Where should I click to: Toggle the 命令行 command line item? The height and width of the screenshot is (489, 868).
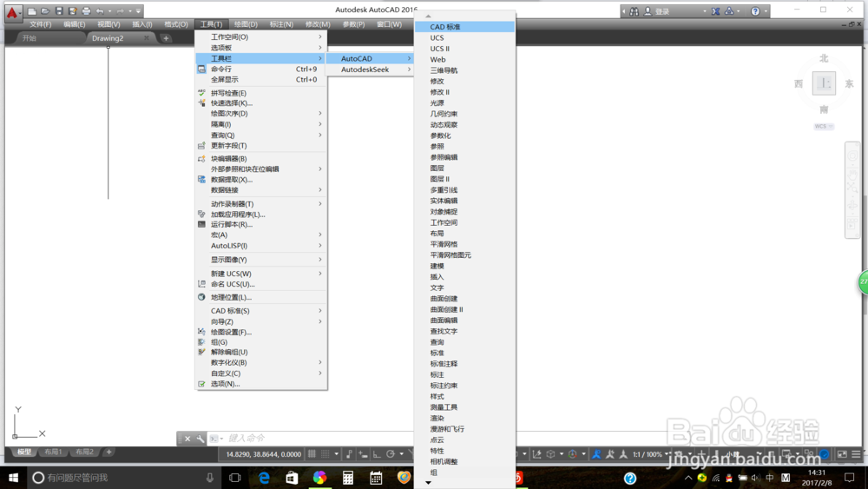pos(260,69)
